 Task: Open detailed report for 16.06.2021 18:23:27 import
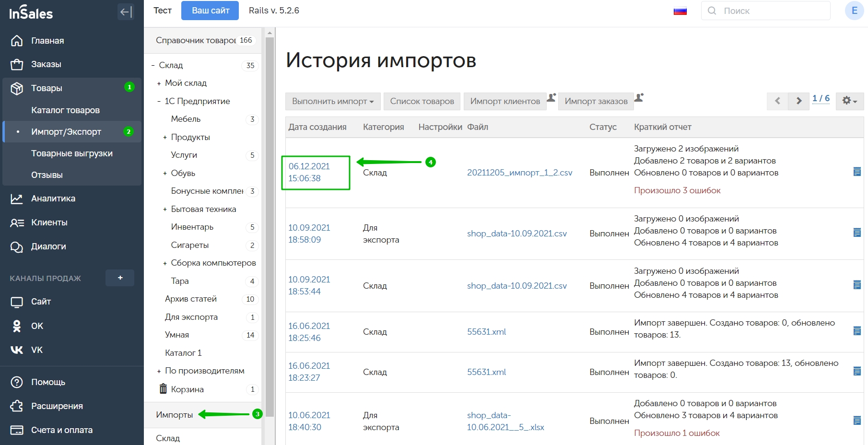857,371
